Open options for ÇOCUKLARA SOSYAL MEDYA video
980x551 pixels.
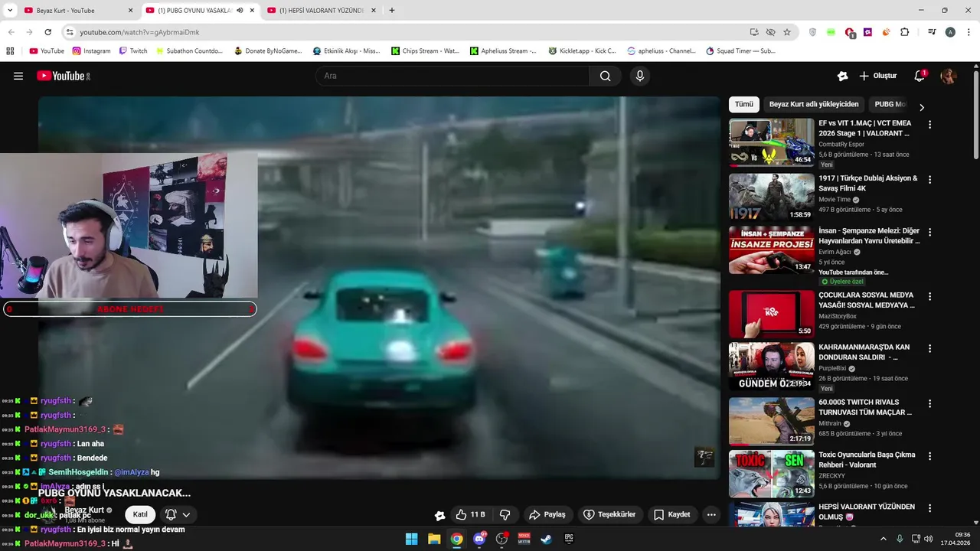point(929,296)
